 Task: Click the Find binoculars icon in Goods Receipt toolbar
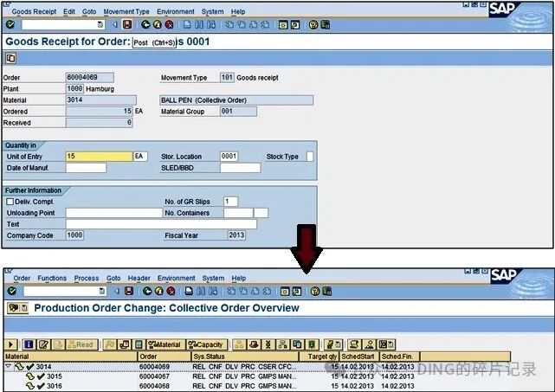tap(199, 24)
